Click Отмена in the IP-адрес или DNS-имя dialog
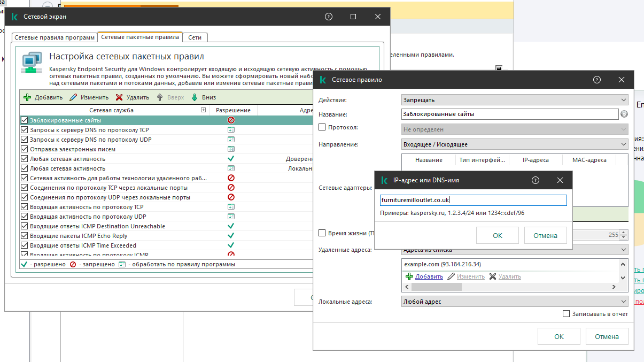The height and width of the screenshot is (362, 644). [x=545, y=235]
